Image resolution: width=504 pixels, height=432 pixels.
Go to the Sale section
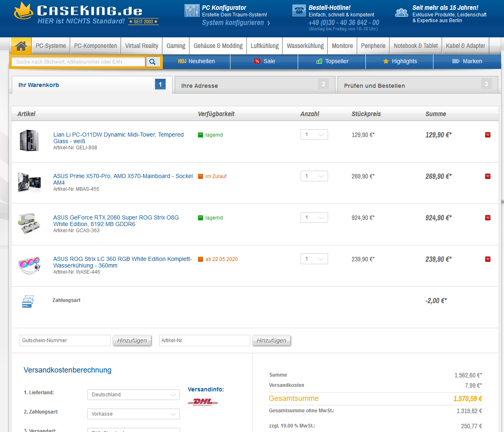click(x=265, y=61)
